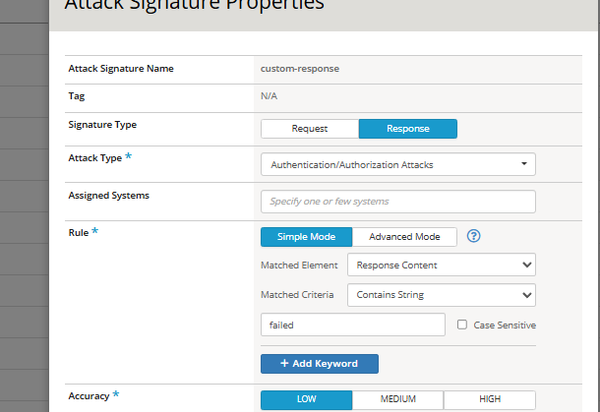Click the Matched Element chevron arrow
The width and height of the screenshot is (600, 412).
point(526,265)
